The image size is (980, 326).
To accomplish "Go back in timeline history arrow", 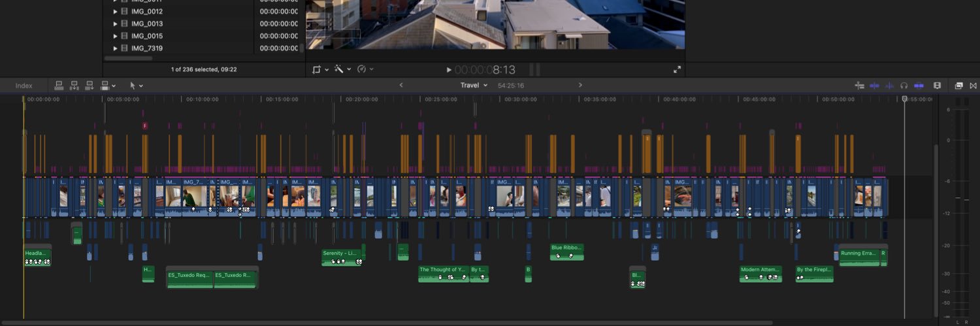I will [401, 85].
